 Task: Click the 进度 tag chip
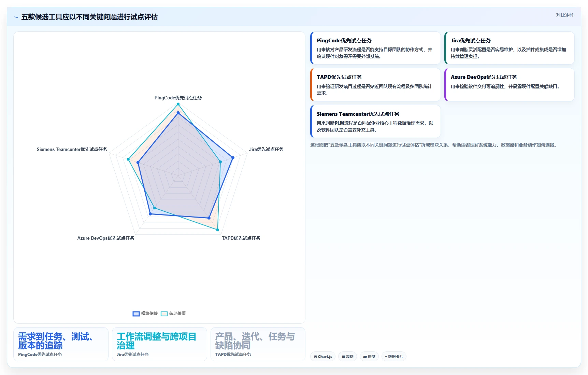pos(369,357)
